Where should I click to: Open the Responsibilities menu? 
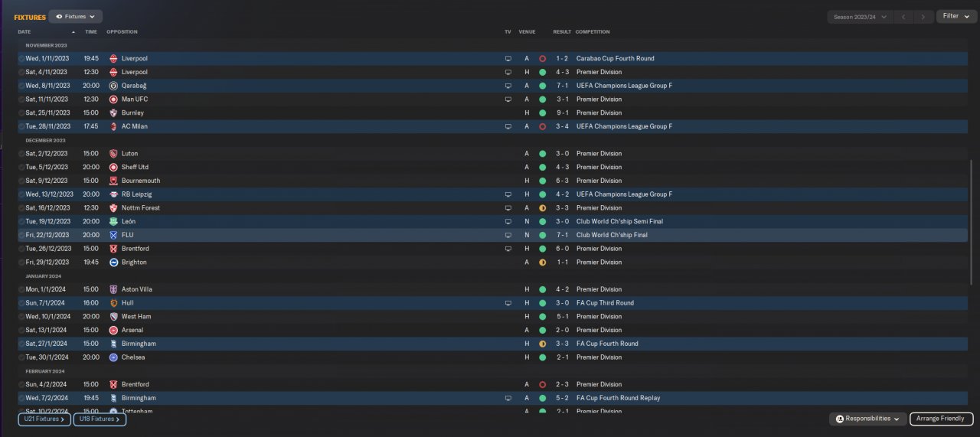867,419
